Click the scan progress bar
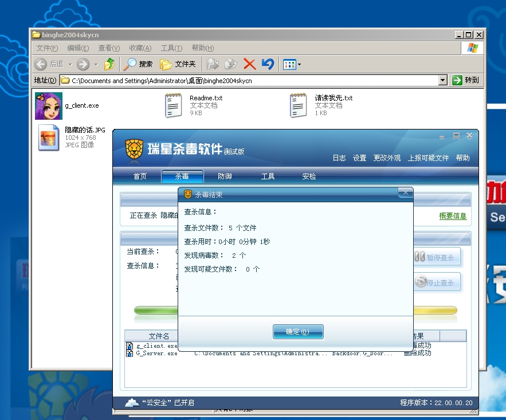 tap(295, 311)
